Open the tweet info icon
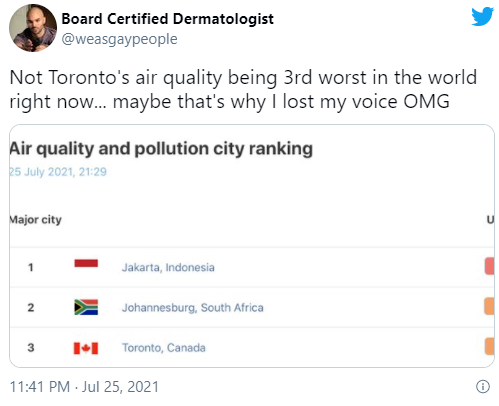499x406 pixels. click(483, 387)
